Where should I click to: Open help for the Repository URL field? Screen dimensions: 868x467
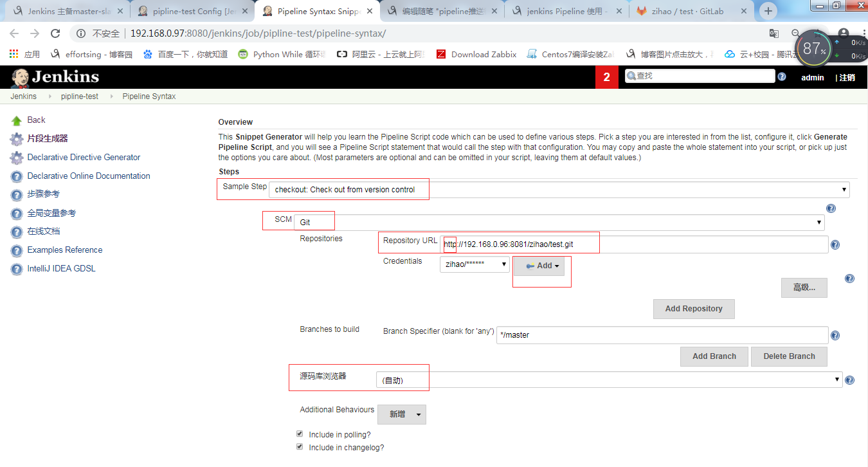835,245
